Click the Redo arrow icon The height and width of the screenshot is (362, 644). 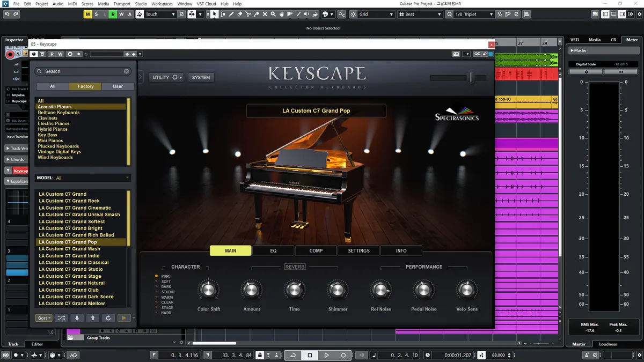(16, 14)
